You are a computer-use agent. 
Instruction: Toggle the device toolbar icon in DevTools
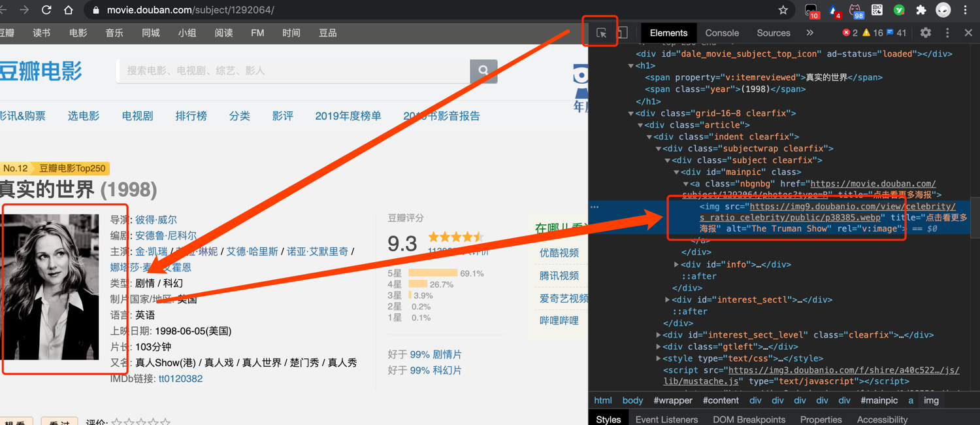click(x=623, y=33)
